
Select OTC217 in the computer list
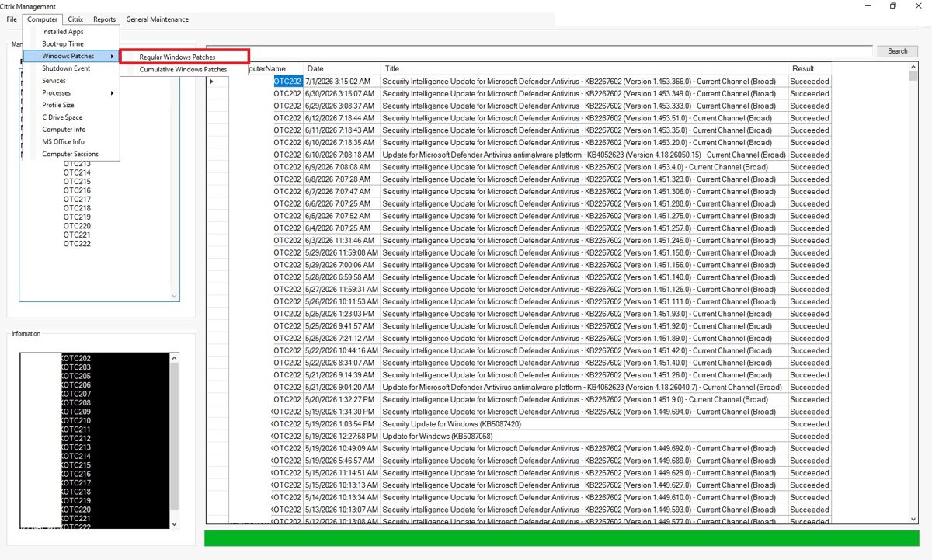[x=77, y=200]
